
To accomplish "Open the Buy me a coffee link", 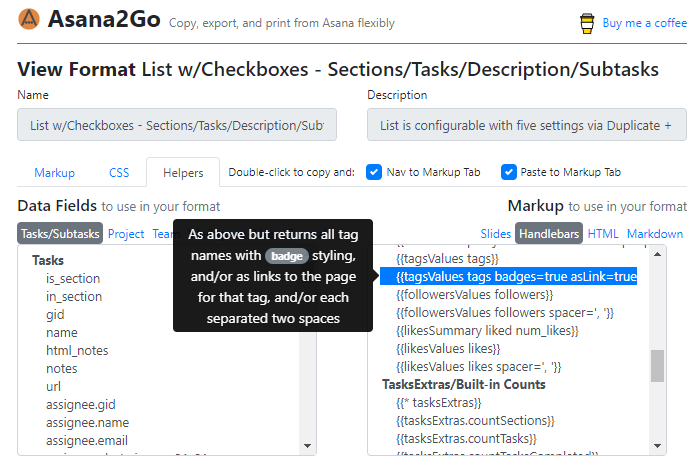I will point(645,23).
